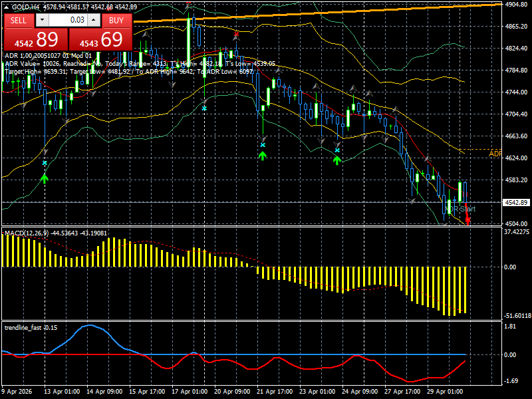The image size is (532, 399).
Task: Sell at the 4542.89 bid price panel
Action: pyautogui.click(x=36, y=39)
